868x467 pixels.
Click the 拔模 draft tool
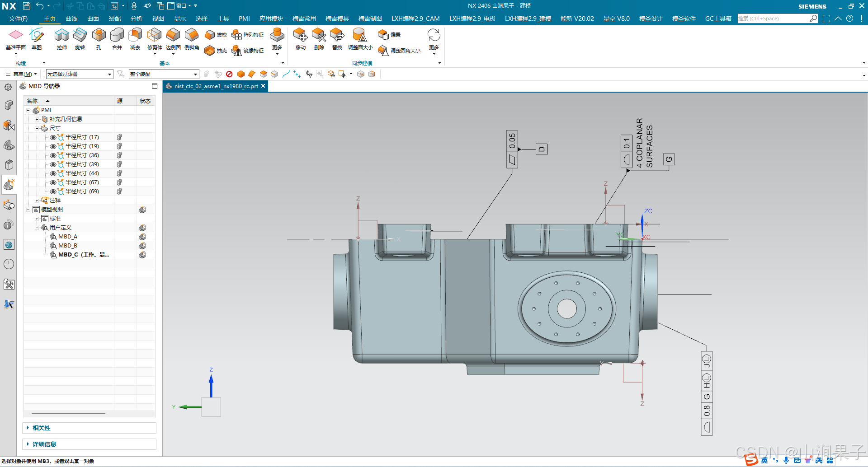[x=216, y=35]
